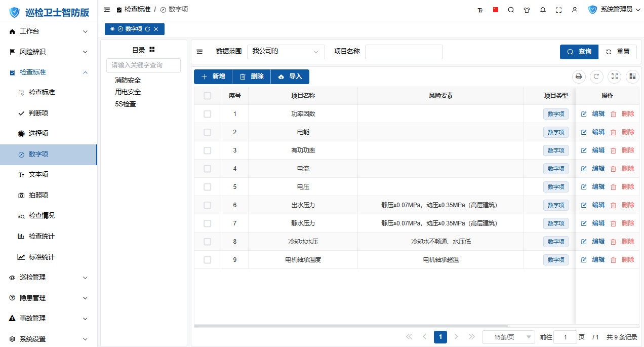Expand table with the fullscreen icon
The width and height of the screenshot is (644, 347).
point(614,76)
